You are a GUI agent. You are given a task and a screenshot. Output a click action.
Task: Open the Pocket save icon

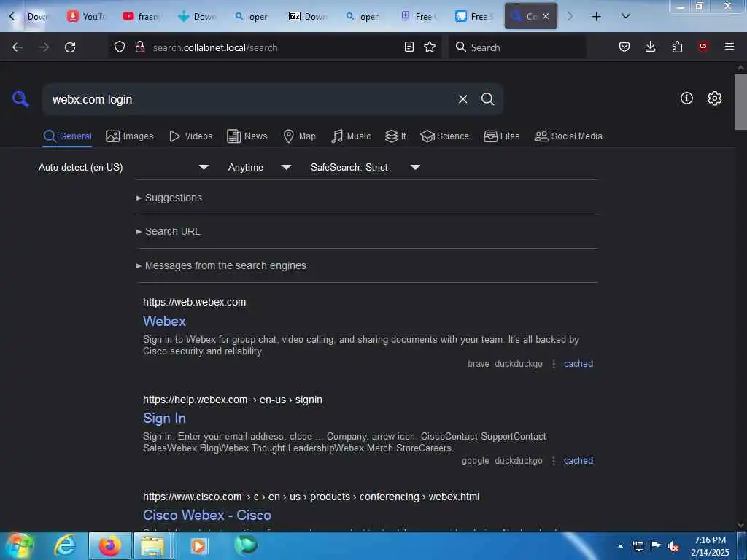[624, 47]
